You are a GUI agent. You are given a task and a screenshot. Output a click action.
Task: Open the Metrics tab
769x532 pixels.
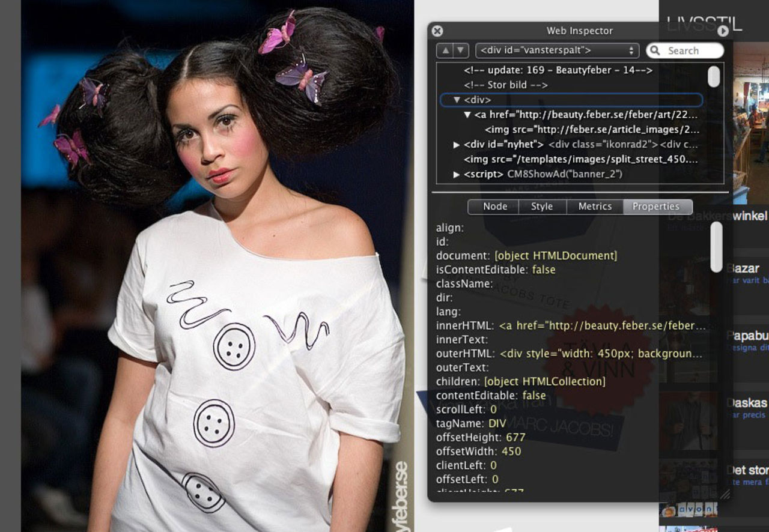pos(594,207)
